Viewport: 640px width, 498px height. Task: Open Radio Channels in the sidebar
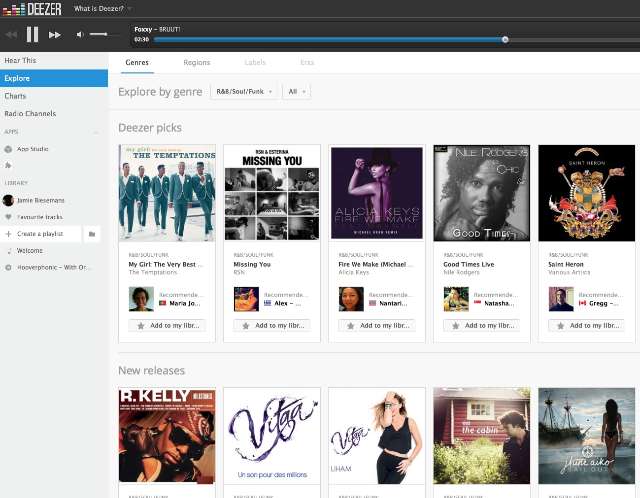[54, 113]
